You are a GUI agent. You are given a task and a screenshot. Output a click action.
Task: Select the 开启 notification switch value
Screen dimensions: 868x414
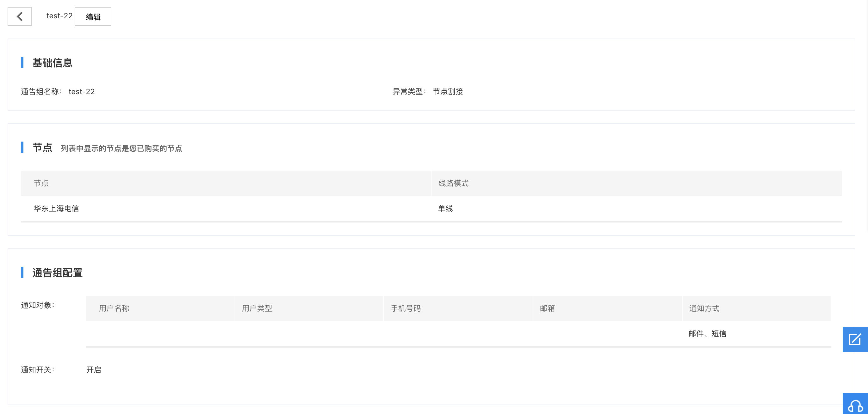pyautogui.click(x=94, y=369)
